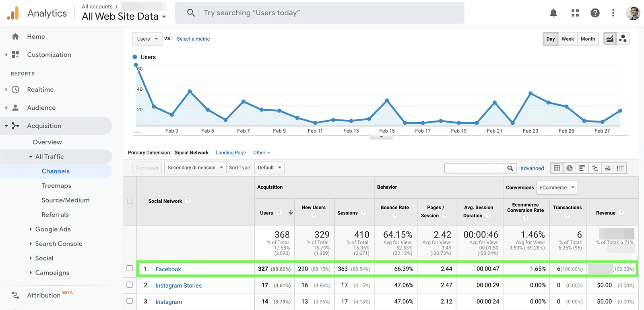Tick the Instagram Stories row checkbox
Screen dimensions: 644x310
pyautogui.click(x=130, y=285)
